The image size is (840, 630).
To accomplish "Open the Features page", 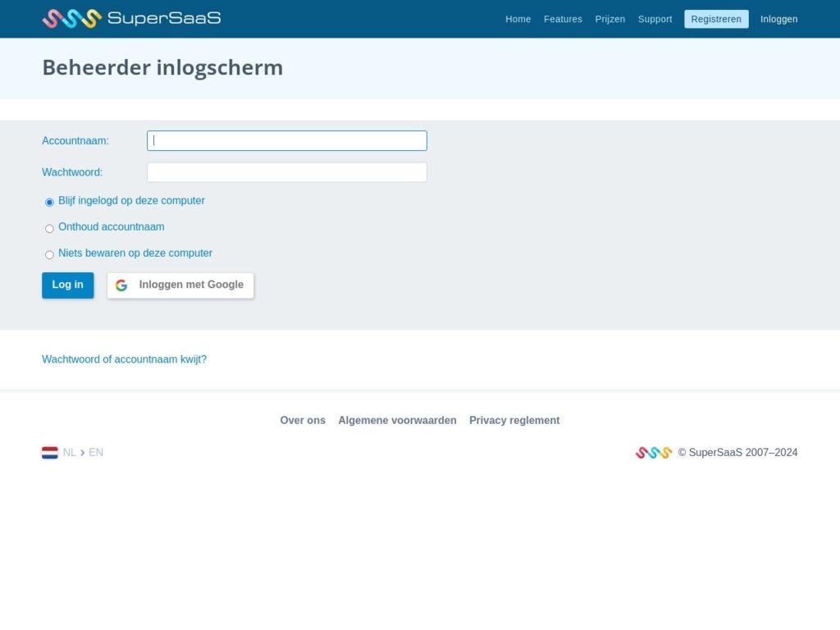I will pyautogui.click(x=563, y=19).
